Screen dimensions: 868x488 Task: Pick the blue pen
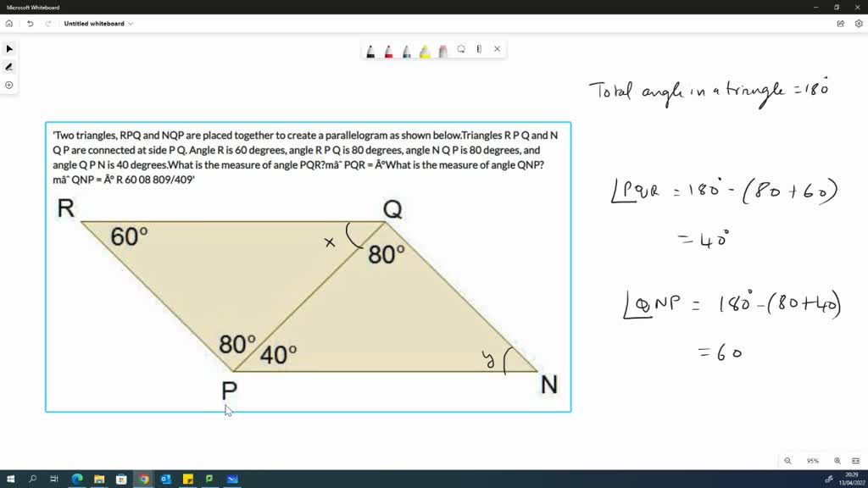click(x=406, y=51)
